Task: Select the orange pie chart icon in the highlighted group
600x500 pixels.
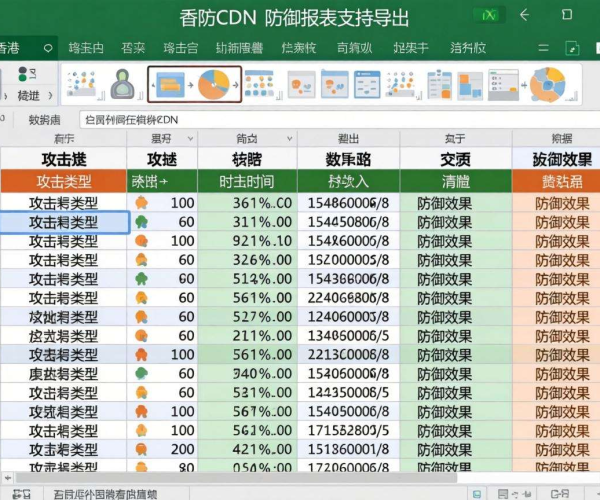Action: 214,84
